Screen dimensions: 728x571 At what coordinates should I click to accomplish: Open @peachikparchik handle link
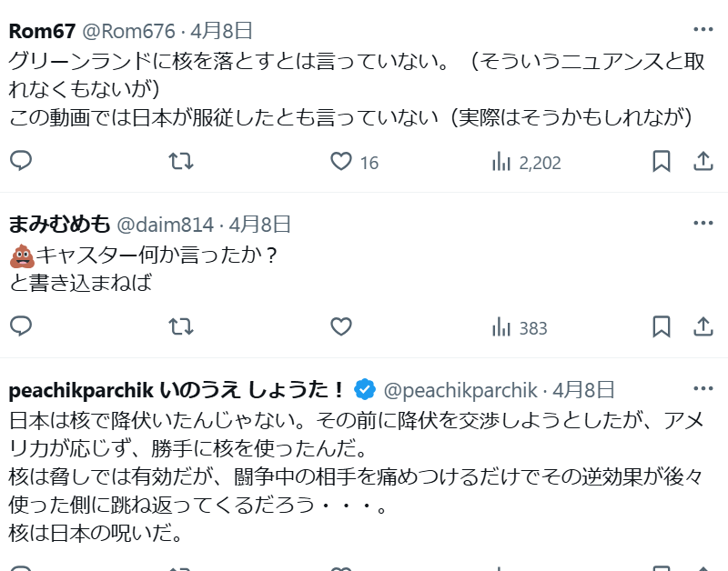tap(460, 391)
